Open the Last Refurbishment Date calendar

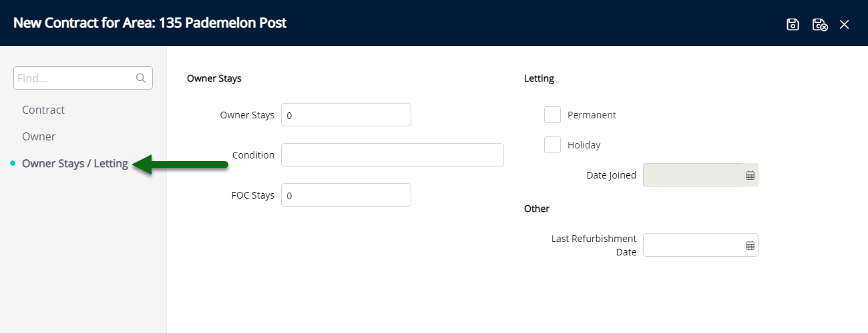click(x=750, y=245)
